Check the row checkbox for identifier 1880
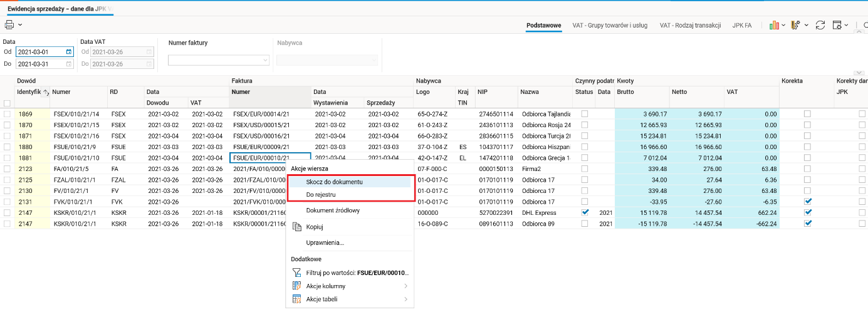This screenshot has height=312, width=868. pyautogui.click(x=7, y=147)
